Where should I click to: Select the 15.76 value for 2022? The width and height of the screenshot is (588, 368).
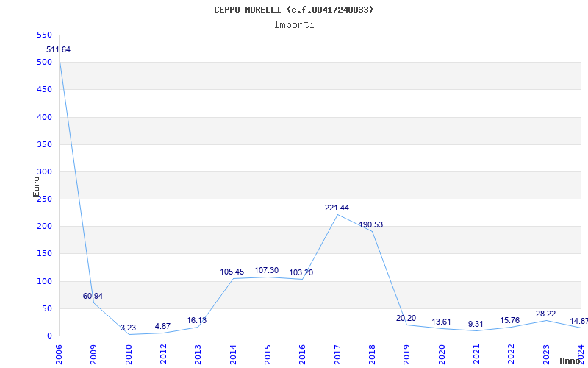coord(509,320)
